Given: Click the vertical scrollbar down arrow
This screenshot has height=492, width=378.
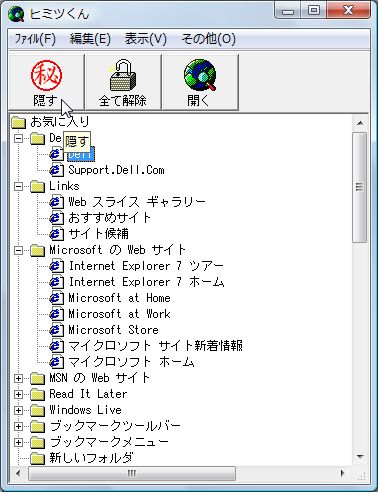Looking at the screenshot, I should pyautogui.click(x=360, y=456).
